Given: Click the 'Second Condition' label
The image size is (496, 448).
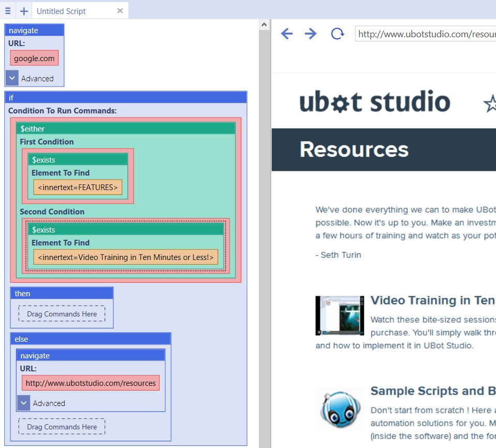Looking at the screenshot, I should click(52, 212).
